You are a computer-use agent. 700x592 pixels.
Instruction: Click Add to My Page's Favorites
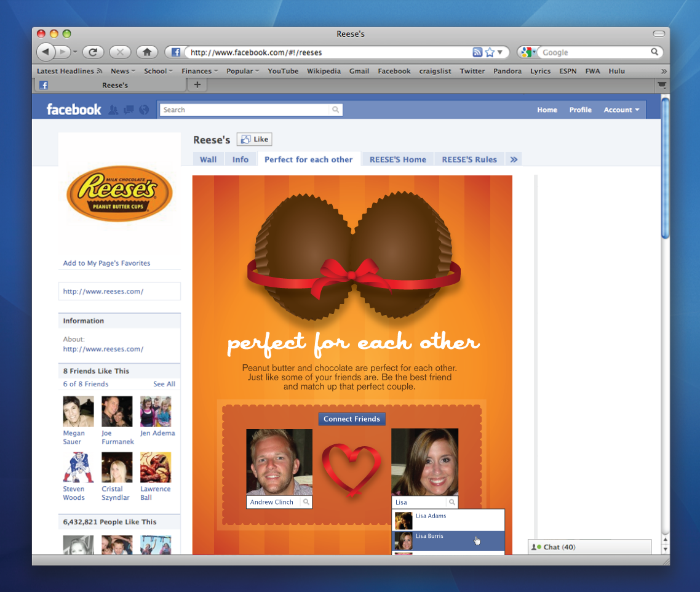coord(106,263)
